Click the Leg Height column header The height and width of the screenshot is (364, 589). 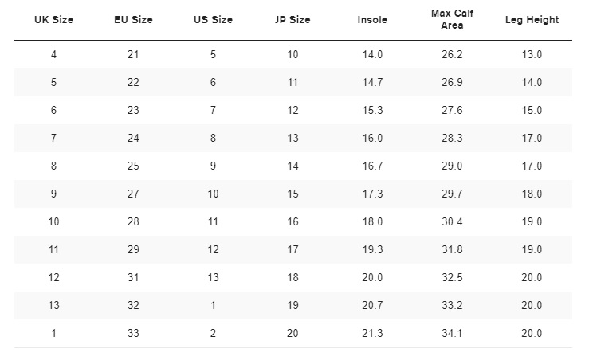click(x=532, y=19)
